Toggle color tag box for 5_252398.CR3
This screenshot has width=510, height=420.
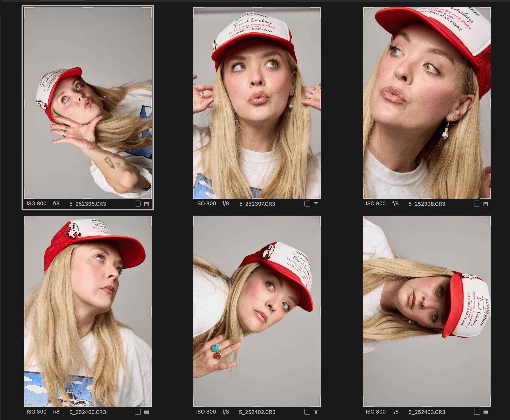[x=477, y=204]
